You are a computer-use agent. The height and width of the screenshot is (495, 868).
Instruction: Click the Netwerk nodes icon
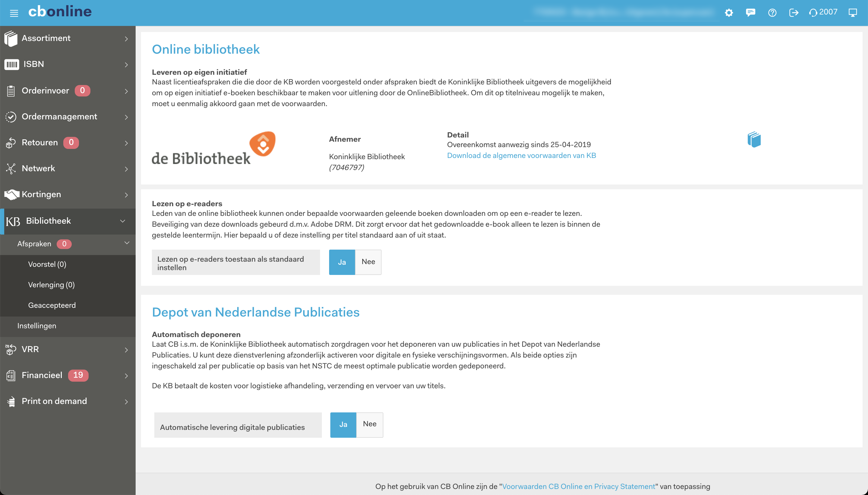tap(11, 169)
